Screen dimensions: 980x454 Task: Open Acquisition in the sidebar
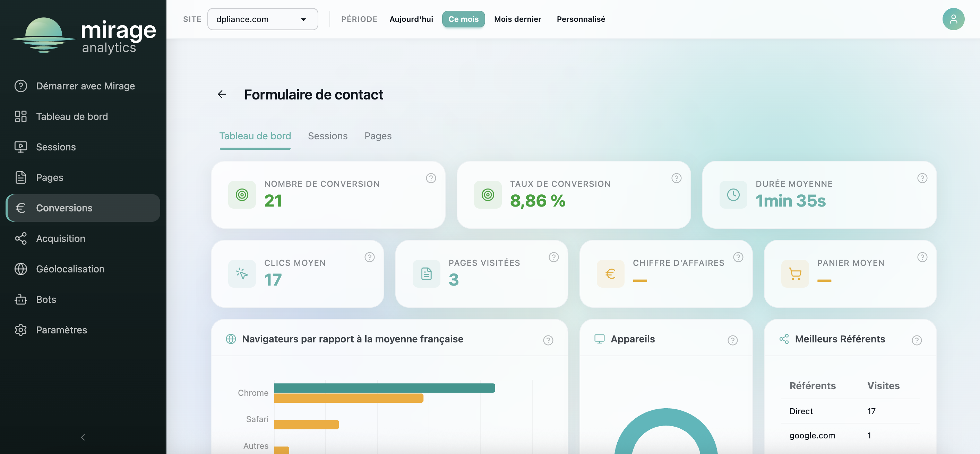point(83,238)
